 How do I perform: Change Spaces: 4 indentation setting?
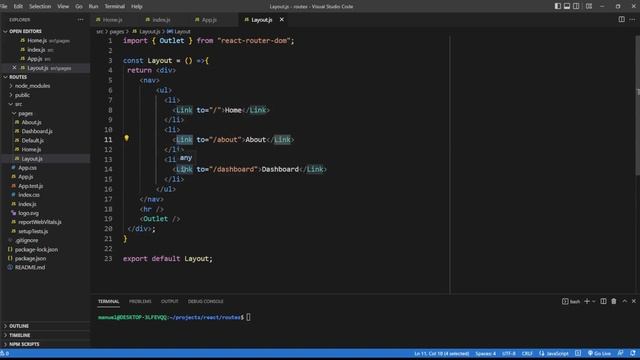pyautogui.click(x=485, y=353)
